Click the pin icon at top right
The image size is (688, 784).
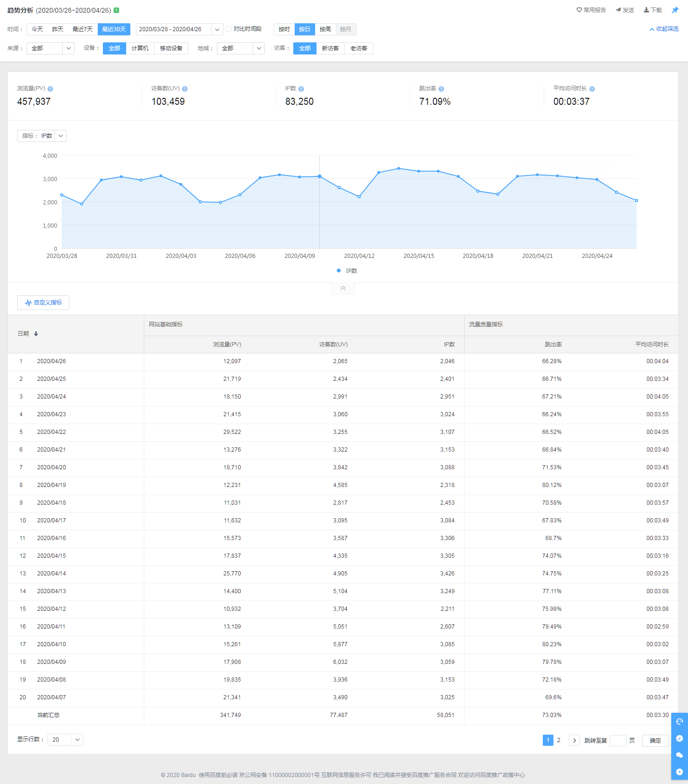point(675,10)
